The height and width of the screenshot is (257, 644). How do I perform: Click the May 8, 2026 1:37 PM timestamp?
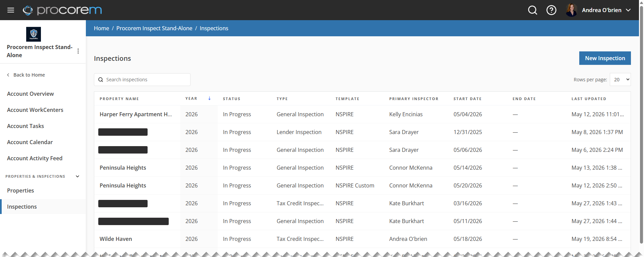click(597, 132)
